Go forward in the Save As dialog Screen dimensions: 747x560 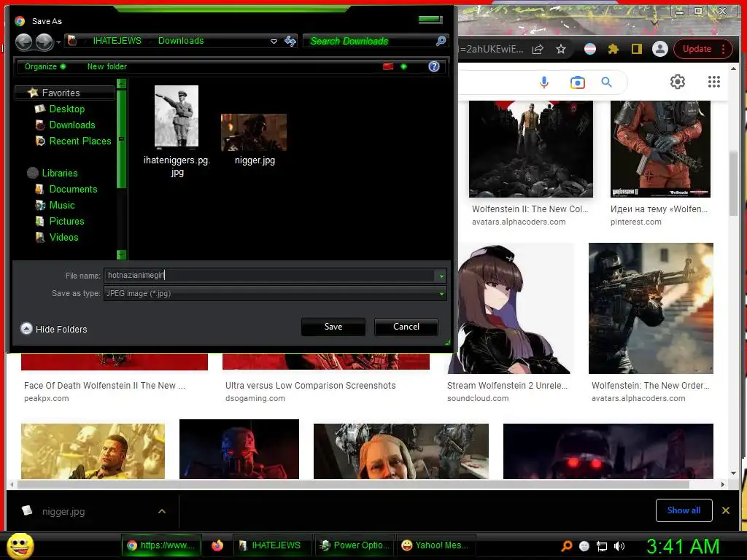(44, 42)
